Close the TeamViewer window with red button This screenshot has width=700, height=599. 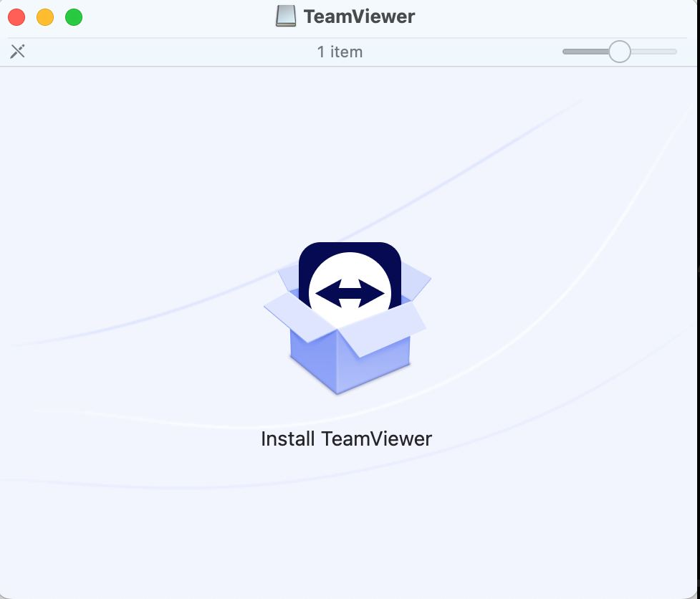16,17
